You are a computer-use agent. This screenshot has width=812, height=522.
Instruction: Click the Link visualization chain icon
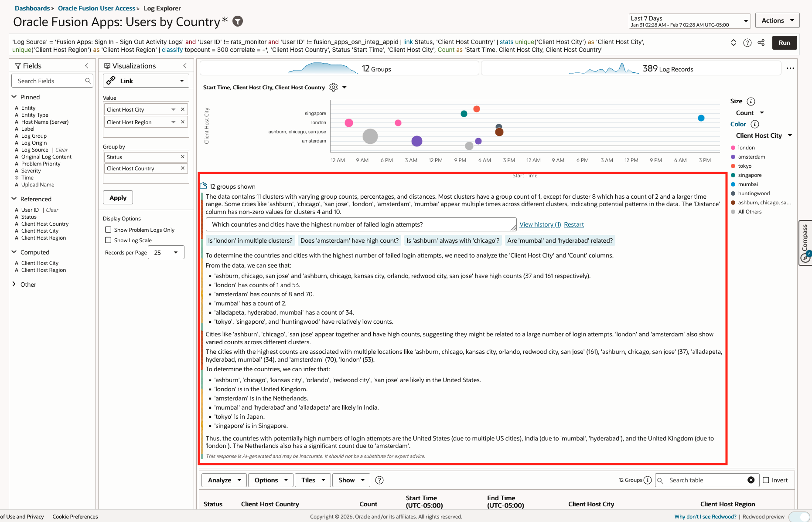click(112, 81)
